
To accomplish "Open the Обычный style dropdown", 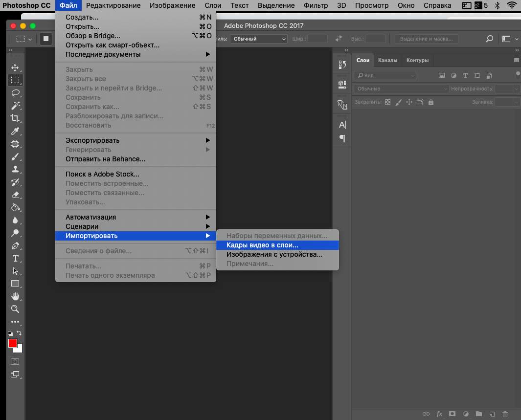I will tap(259, 39).
